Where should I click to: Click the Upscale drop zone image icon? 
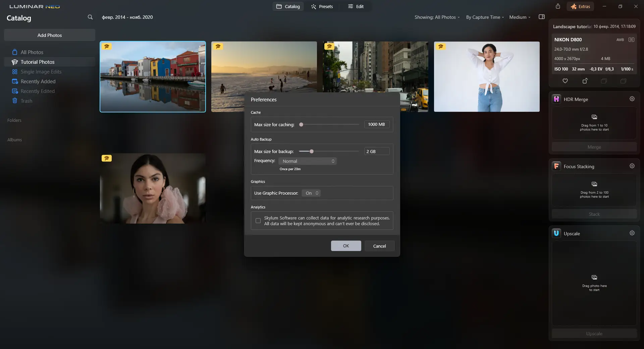click(x=594, y=277)
